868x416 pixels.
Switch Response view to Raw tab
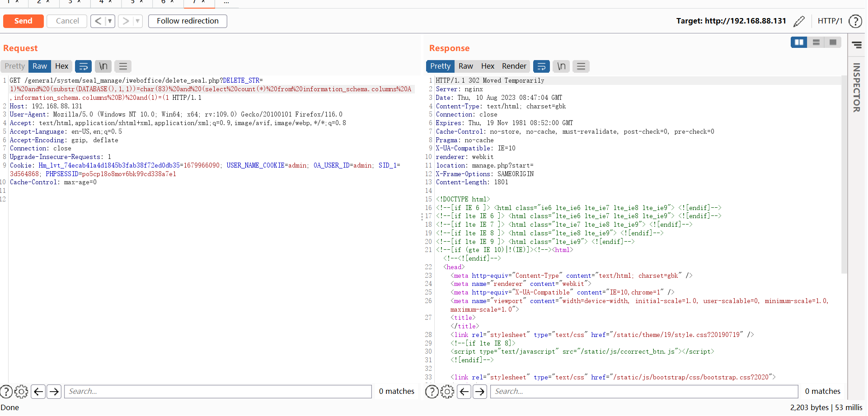tap(466, 66)
